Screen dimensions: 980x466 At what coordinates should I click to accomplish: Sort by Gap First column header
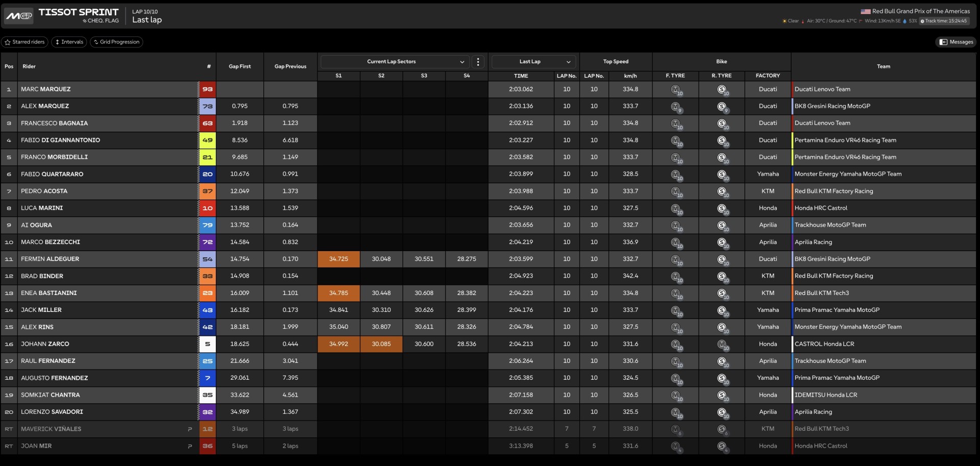click(x=240, y=66)
